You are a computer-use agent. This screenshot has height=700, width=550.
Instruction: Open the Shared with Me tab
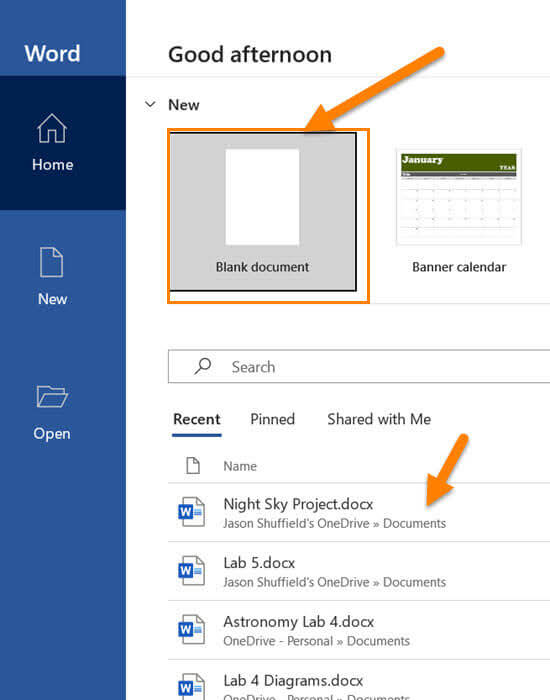point(379,419)
